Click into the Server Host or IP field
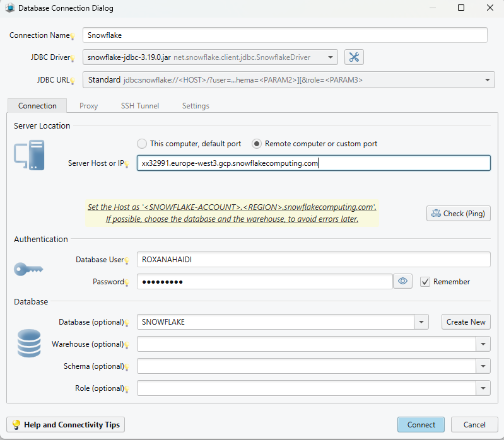Viewport: 504px width, 440px height. (313, 163)
